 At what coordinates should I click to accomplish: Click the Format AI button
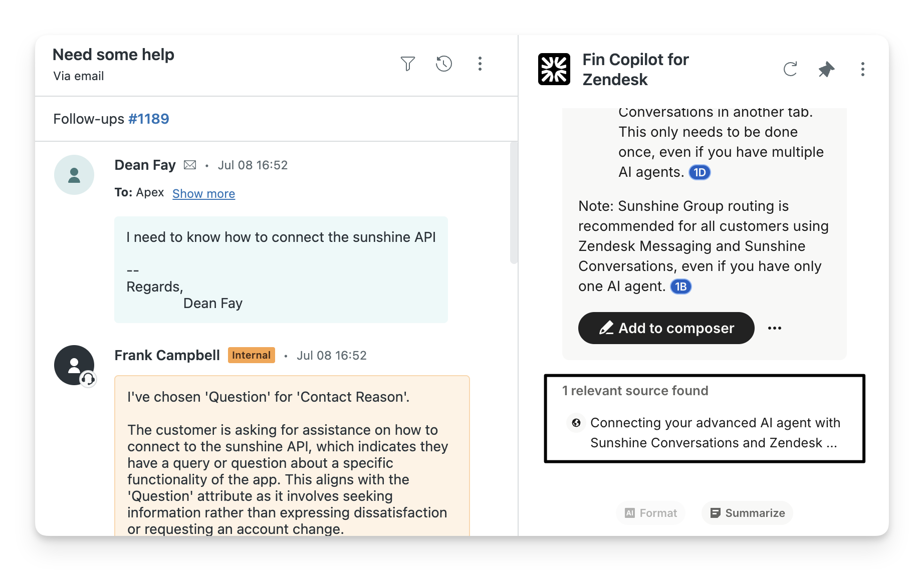tap(650, 513)
